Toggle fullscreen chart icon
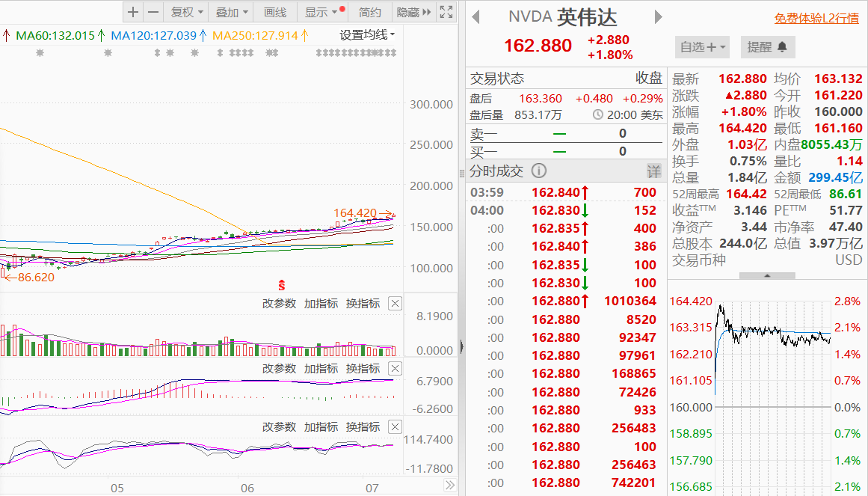The image size is (868, 496). click(x=446, y=12)
